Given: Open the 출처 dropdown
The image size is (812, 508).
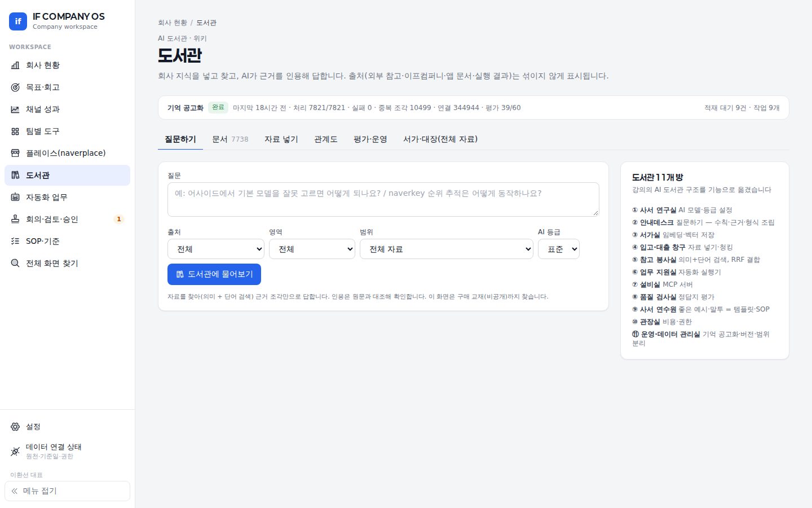Looking at the screenshot, I should click(x=216, y=249).
